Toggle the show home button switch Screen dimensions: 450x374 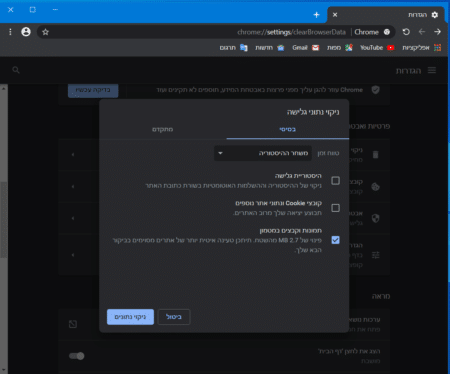coord(77,356)
